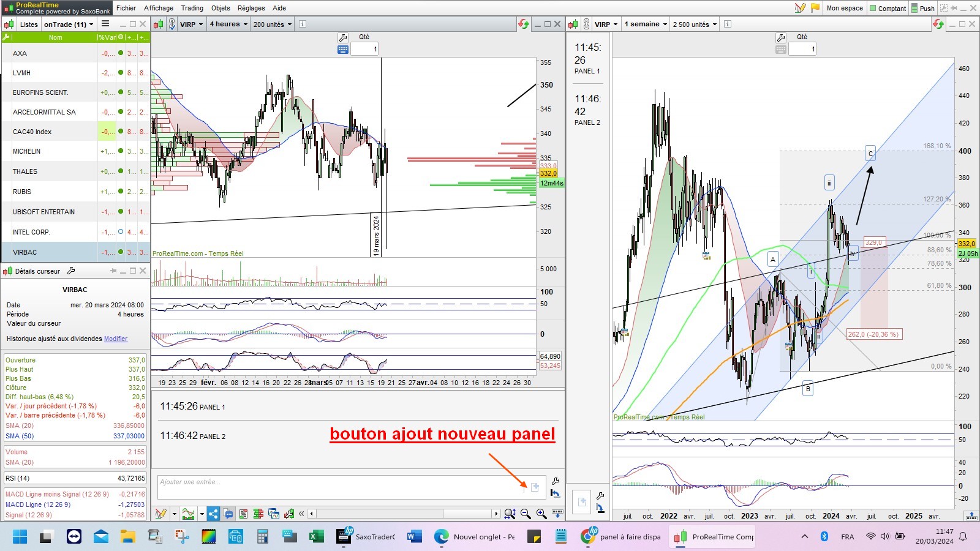Image resolution: width=980 pixels, height=551 pixels.
Task: Click the zoom out magnifier
Action: 526,514
